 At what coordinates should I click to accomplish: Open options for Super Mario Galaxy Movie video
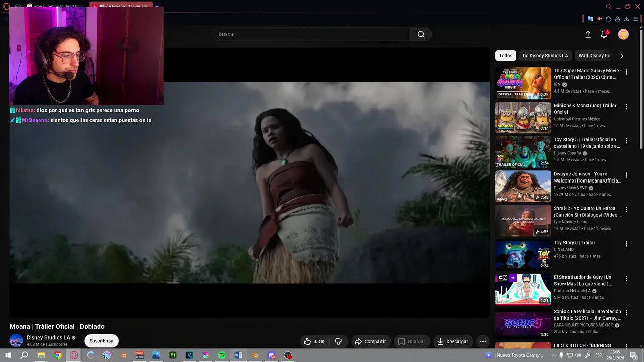pos(626,72)
